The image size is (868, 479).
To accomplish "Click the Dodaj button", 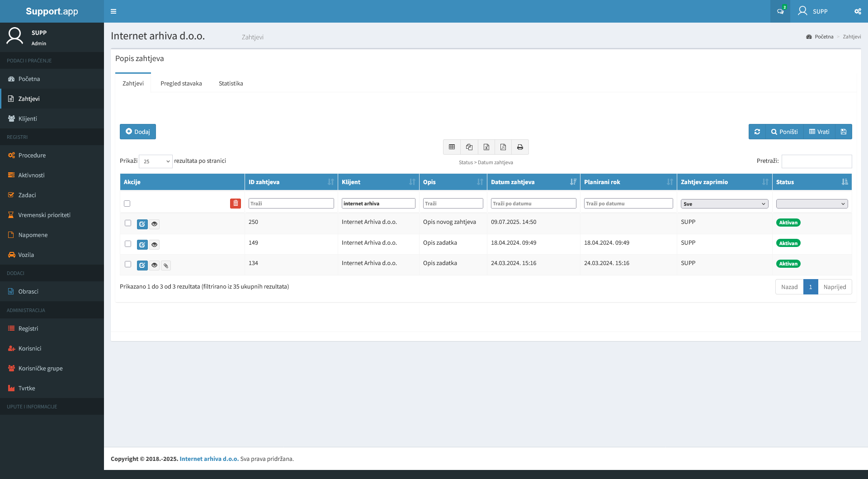I will (x=138, y=132).
